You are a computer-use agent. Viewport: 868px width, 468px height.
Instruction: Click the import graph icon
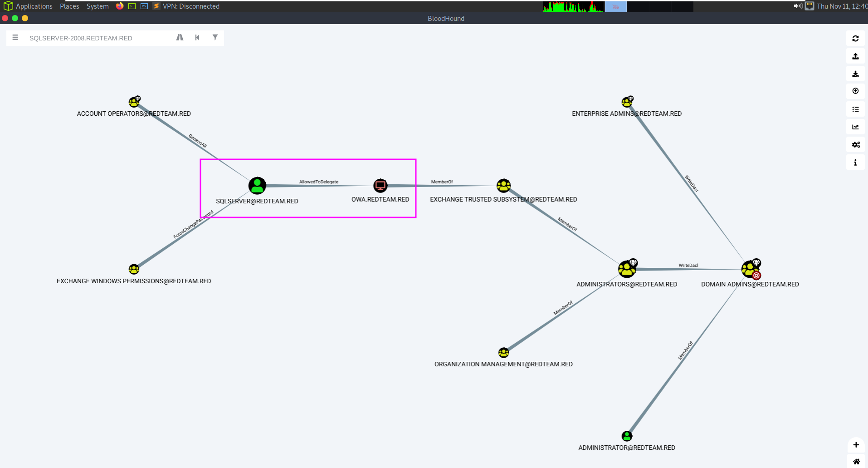click(855, 74)
